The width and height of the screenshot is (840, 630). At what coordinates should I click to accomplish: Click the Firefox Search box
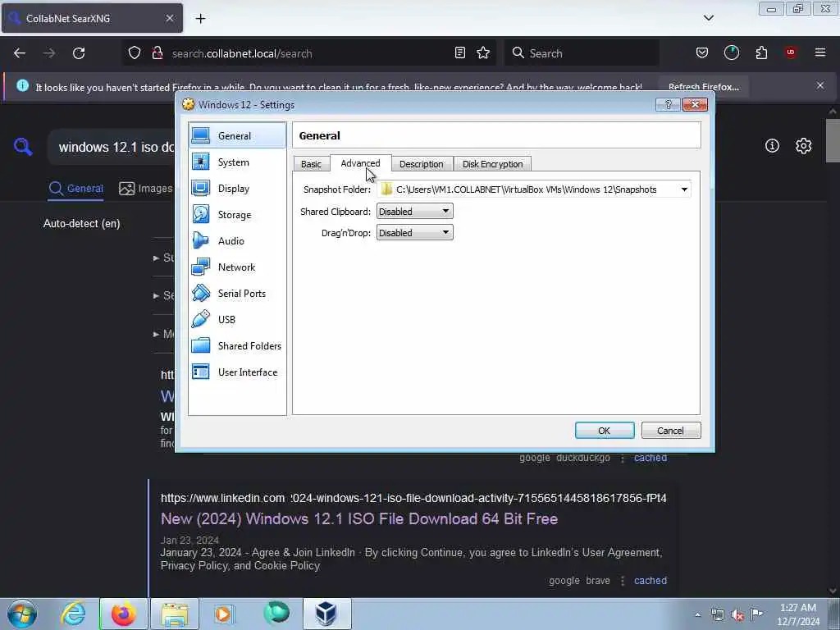click(582, 53)
